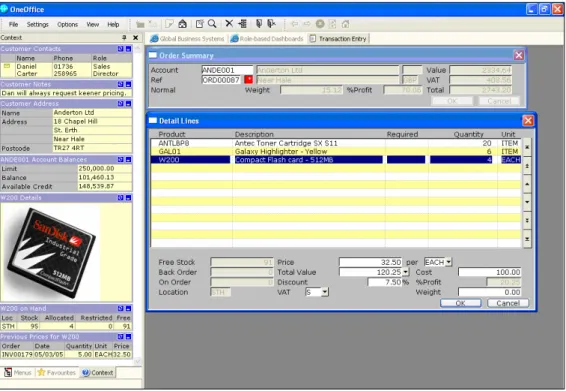The image size is (566, 391).
Task: Click the Price input field
Action: (370, 262)
